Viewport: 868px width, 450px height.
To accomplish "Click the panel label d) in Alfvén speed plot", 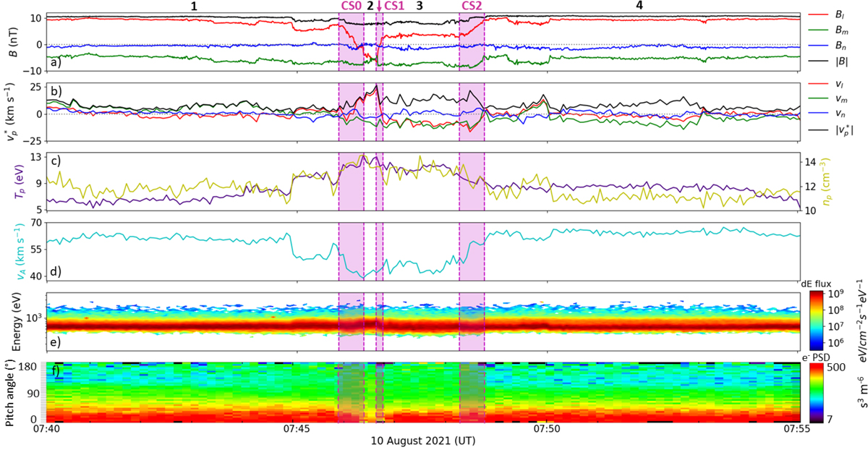I will (56, 271).
